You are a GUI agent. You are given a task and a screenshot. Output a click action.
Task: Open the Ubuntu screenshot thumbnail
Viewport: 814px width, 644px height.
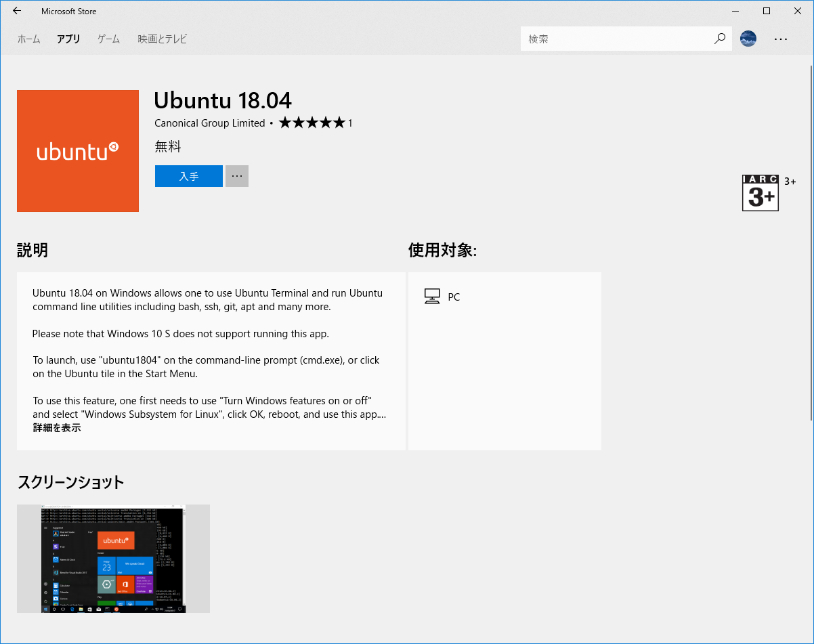pyautogui.click(x=113, y=559)
